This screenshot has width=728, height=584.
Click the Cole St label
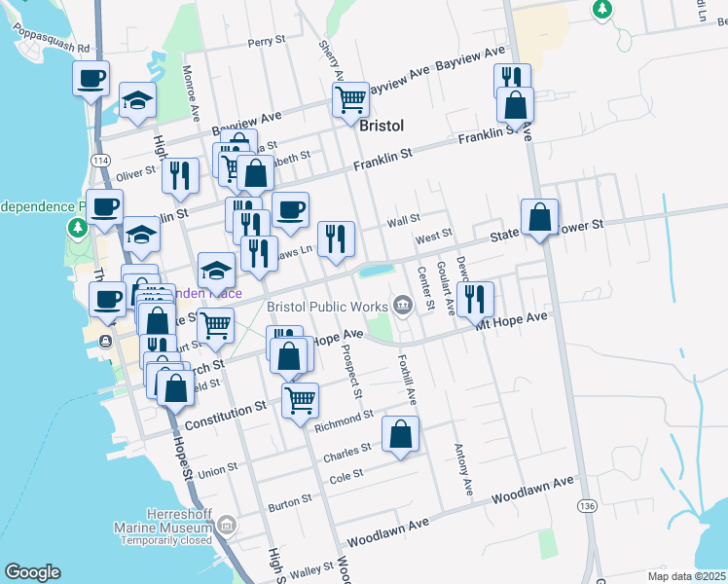[x=346, y=476]
